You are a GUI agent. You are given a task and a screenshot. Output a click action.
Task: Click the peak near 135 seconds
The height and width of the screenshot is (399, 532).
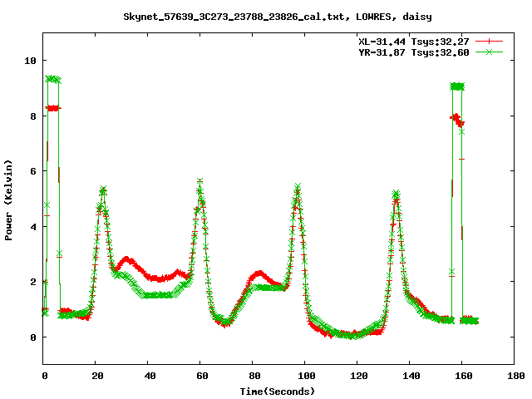[396, 195]
